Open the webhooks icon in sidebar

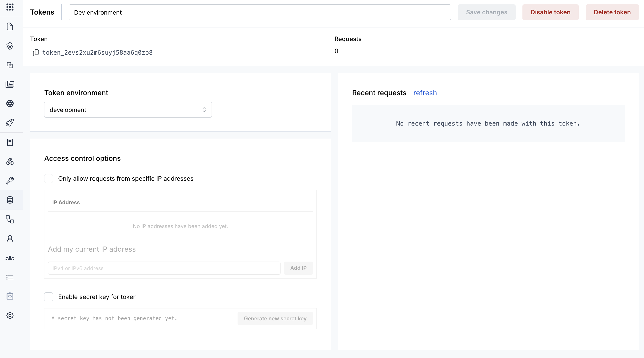10,162
